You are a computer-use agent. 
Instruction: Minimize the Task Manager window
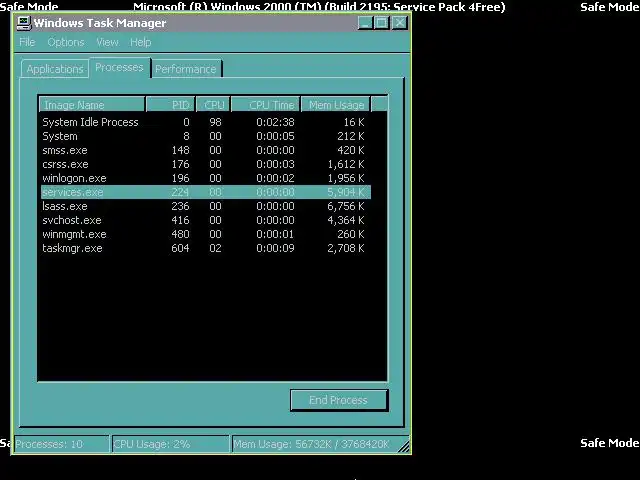pos(365,22)
